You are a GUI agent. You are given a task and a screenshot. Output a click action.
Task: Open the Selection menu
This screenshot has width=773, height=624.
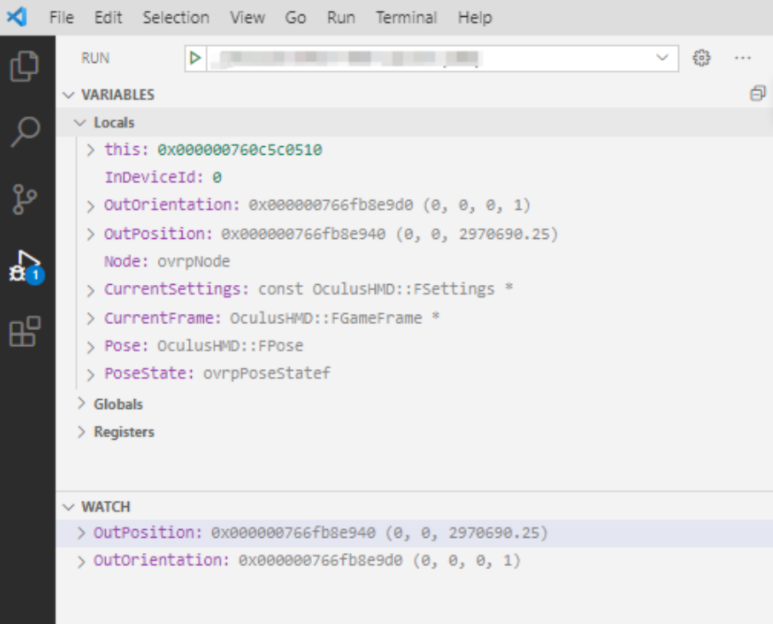[x=176, y=17]
